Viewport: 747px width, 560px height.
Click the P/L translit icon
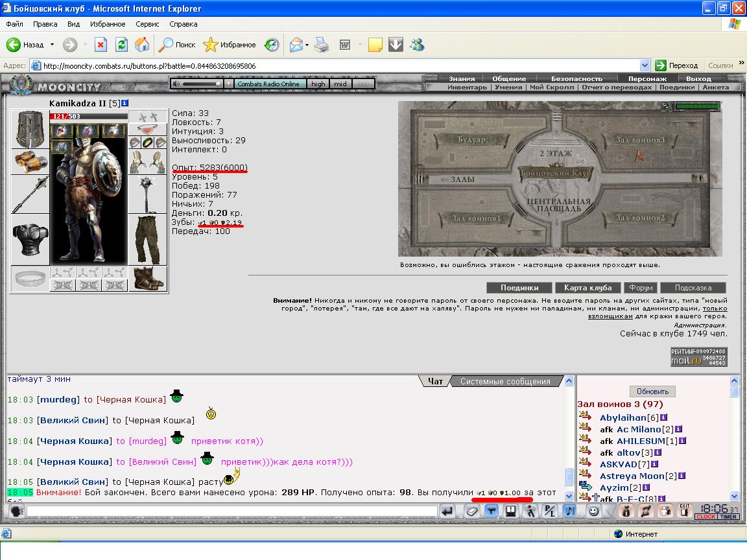[549, 511]
